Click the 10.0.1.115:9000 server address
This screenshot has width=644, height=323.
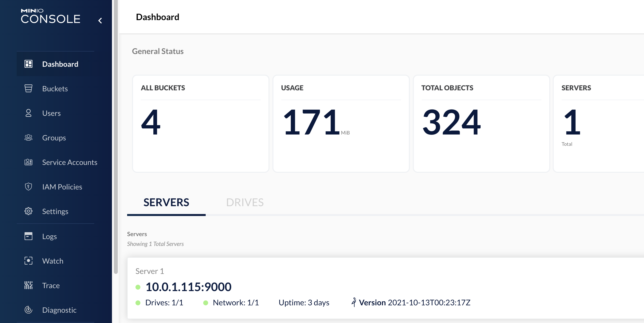click(x=188, y=287)
